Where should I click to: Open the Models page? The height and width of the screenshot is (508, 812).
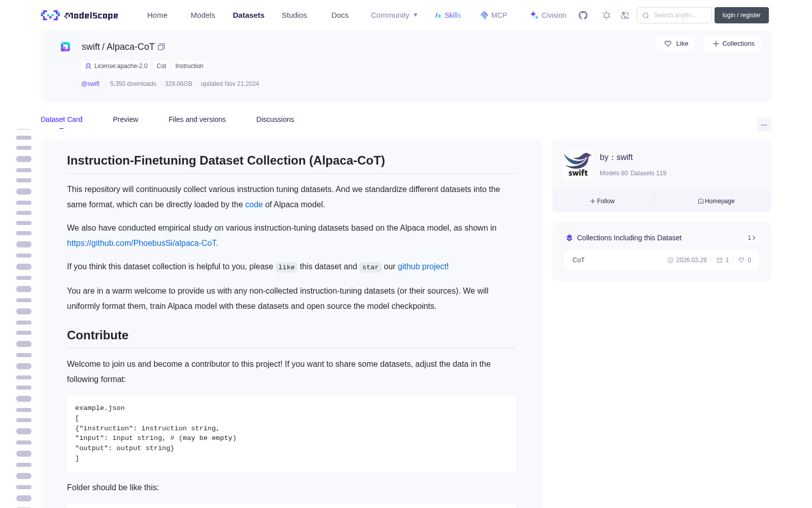point(203,15)
